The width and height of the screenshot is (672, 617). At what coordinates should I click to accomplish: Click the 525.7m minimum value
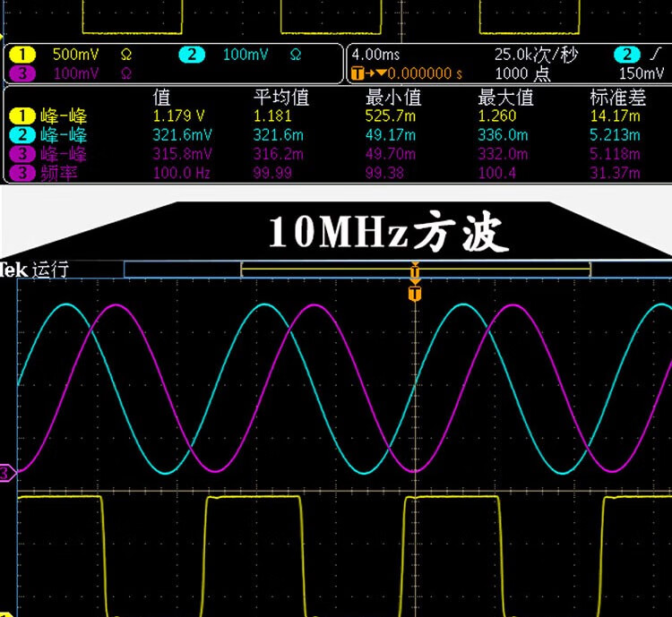tap(391, 116)
